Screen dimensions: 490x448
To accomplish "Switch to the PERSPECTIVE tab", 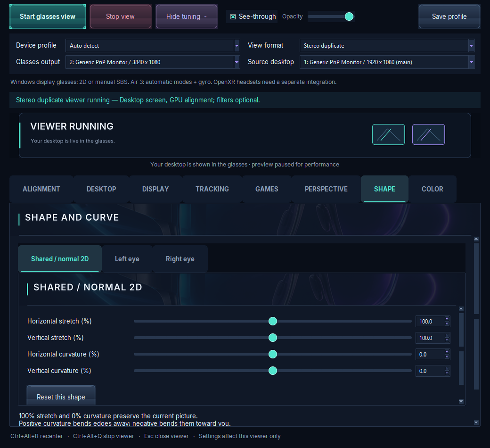I will (326, 189).
